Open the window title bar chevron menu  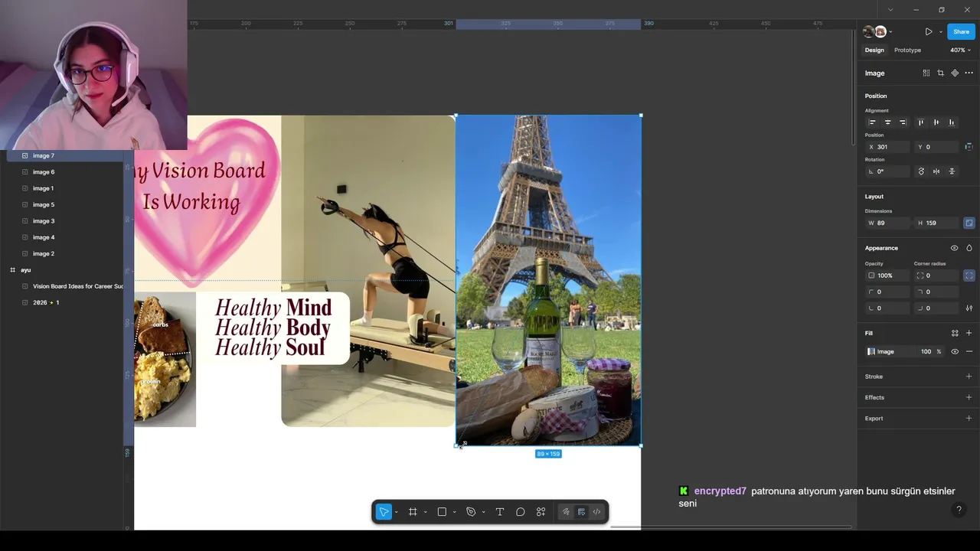(890, 10)
